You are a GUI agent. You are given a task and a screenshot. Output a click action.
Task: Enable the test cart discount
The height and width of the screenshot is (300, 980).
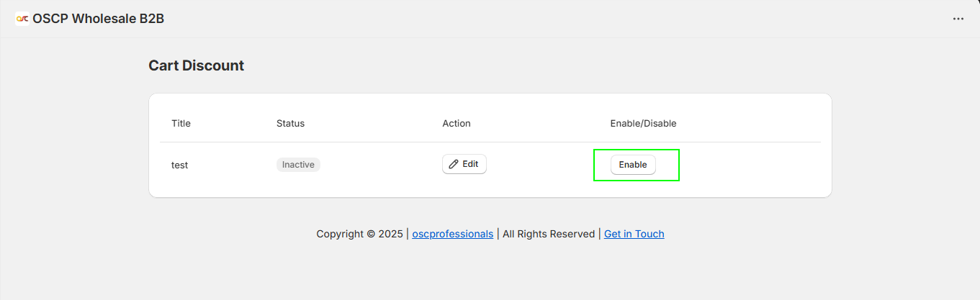point(633,165)
